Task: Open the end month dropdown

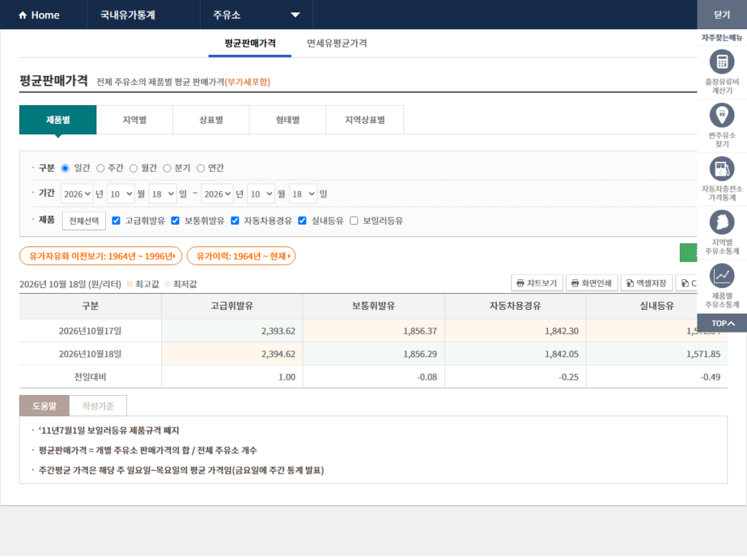Action: click(x=261, y=194)
